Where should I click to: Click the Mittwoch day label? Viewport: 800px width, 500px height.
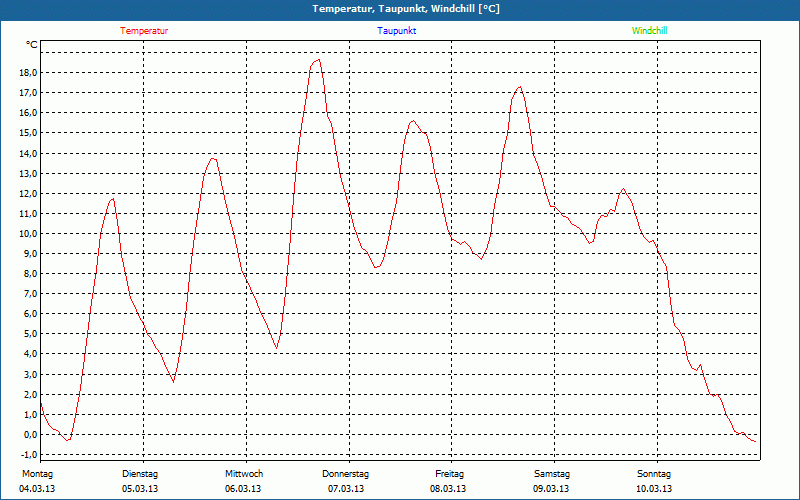(x=244, y=473)
